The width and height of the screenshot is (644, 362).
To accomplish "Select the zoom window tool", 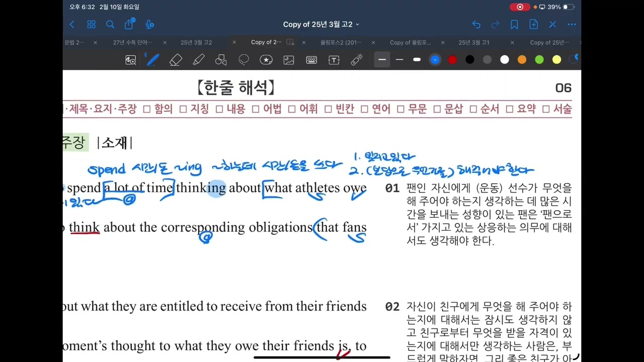I will click(131, 60).
